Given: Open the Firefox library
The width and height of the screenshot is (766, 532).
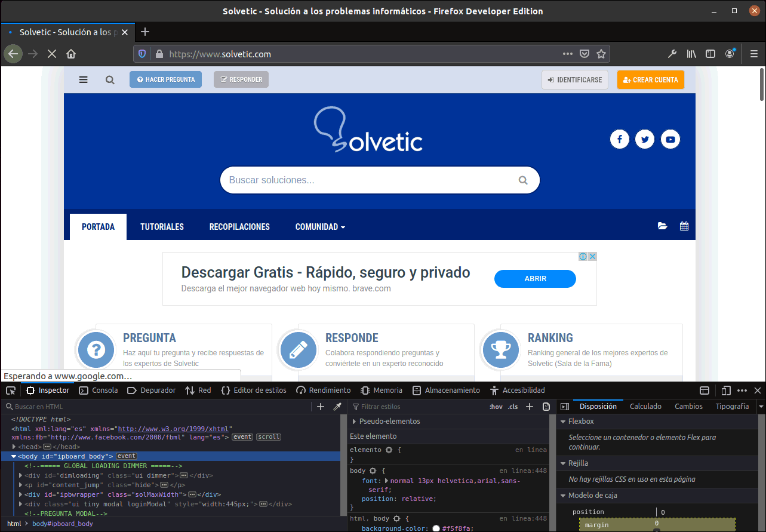Looking at the screenshot, I should [691, 54].
